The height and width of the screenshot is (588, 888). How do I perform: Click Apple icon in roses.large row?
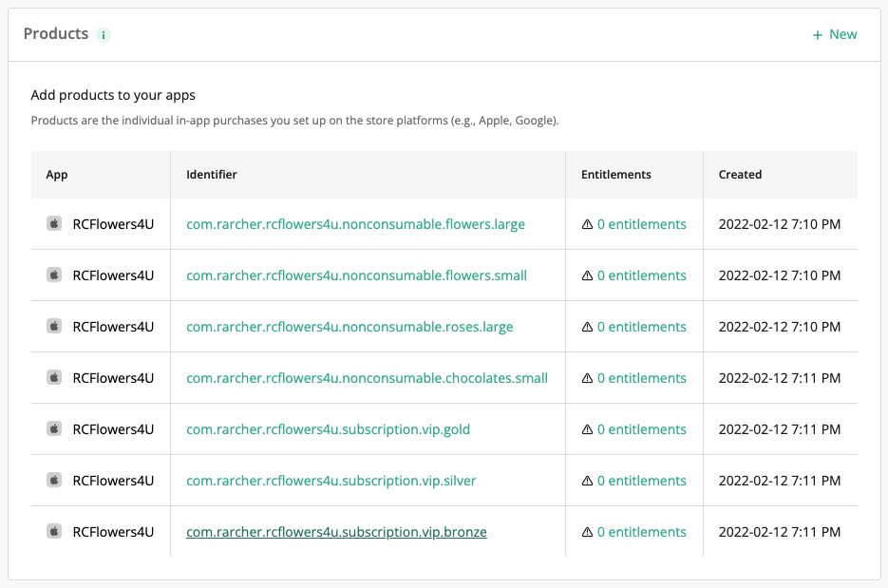pos(54,326)
